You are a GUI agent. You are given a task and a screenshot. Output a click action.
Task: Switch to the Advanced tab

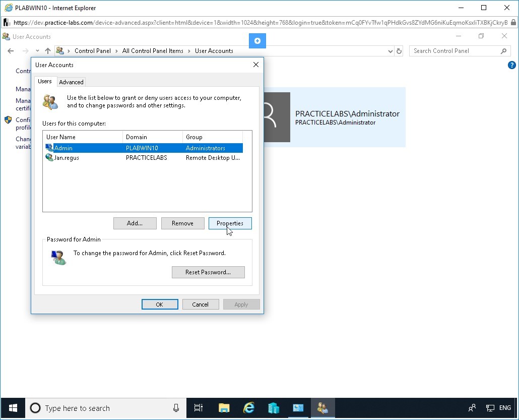[x=71, y=82]
